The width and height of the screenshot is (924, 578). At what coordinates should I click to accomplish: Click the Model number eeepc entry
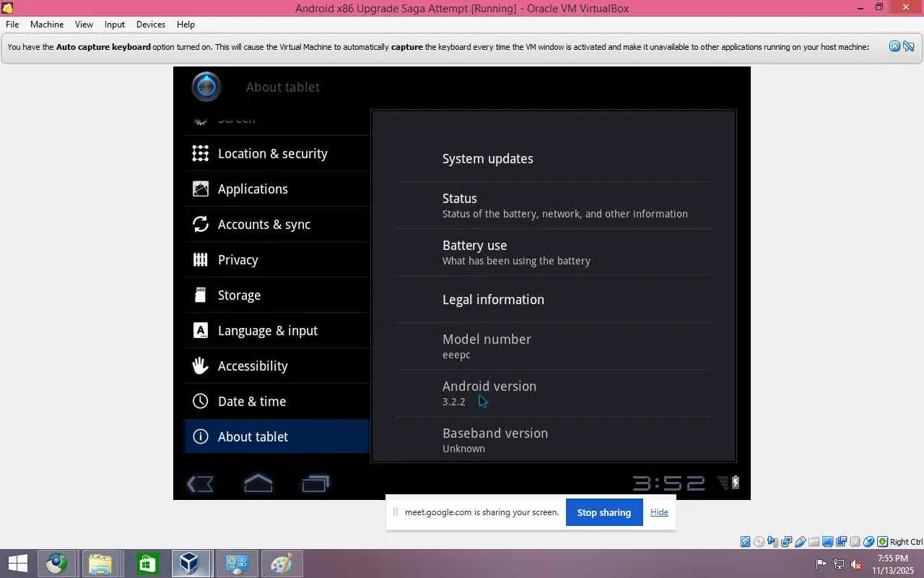pos(554,346)
